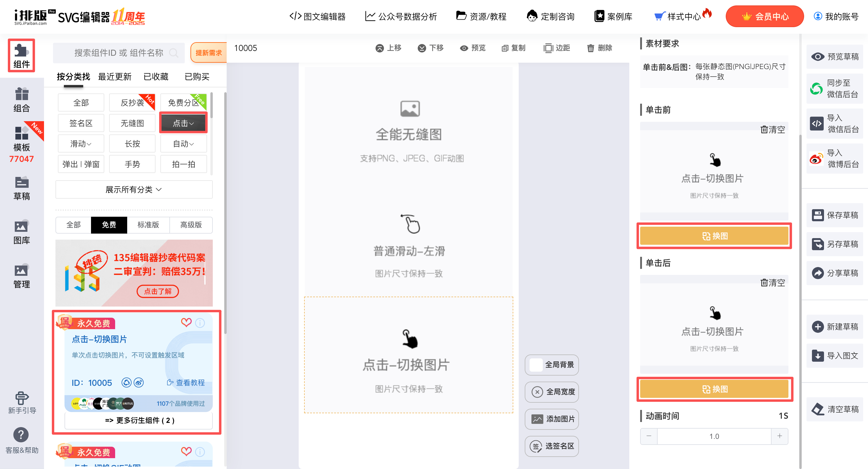Click the 同步至微信后台 sync icon
Screen dimensions: 868x469
click(816, 89)
